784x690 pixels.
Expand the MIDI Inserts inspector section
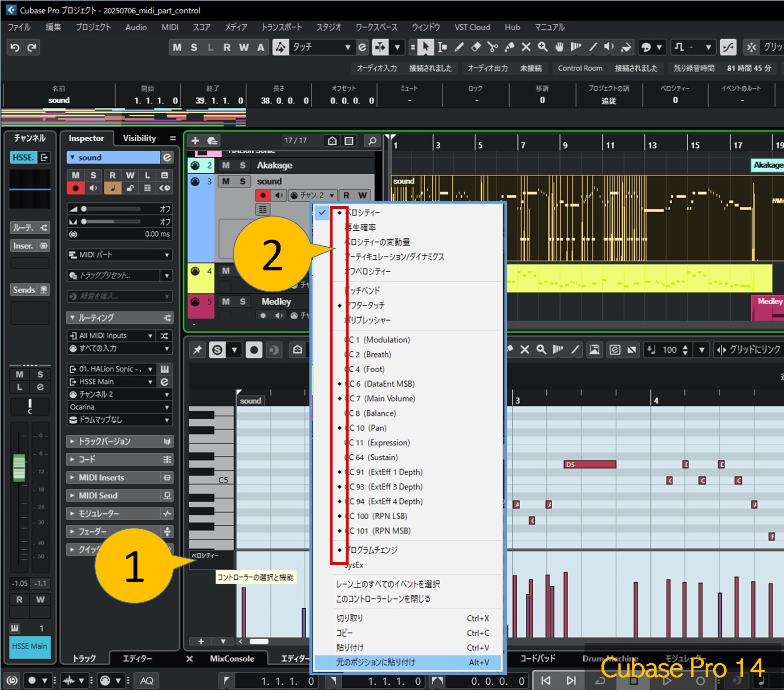(x=119, y=478)
